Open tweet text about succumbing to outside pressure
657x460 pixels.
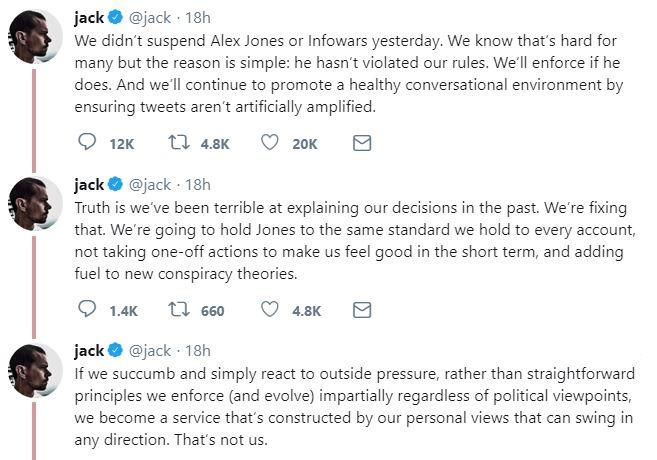pos(354,407)
